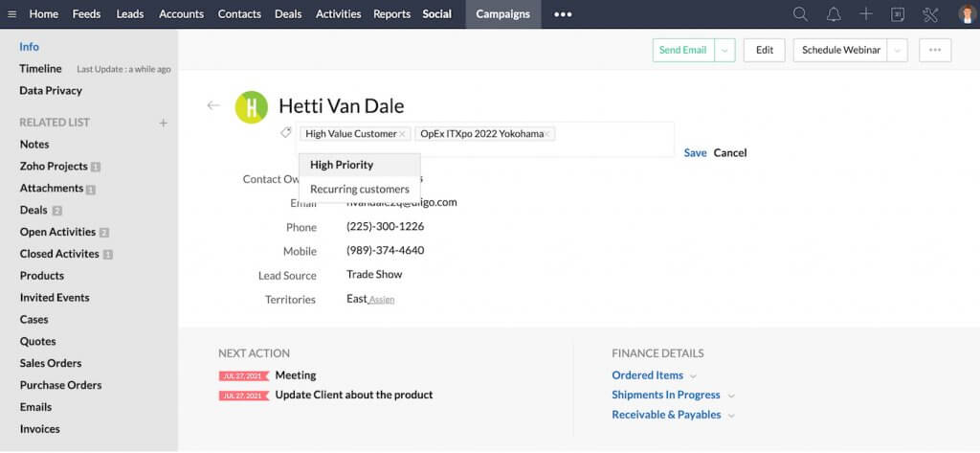
Task: Remove the High Value Customer tag
Action: [x=402, y=134]
